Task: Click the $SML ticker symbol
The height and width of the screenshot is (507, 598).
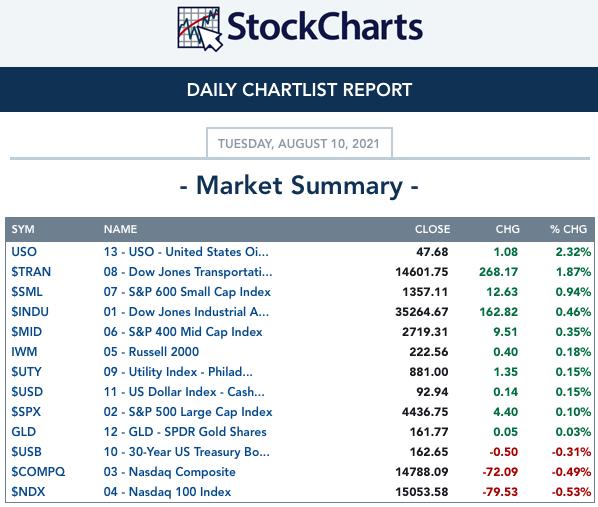Action: 27,292
